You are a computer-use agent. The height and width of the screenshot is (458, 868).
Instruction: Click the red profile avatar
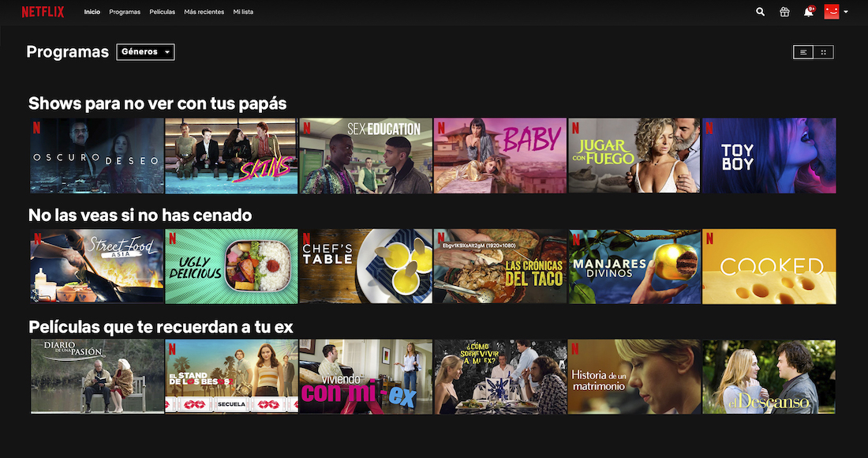coord(831,12)
